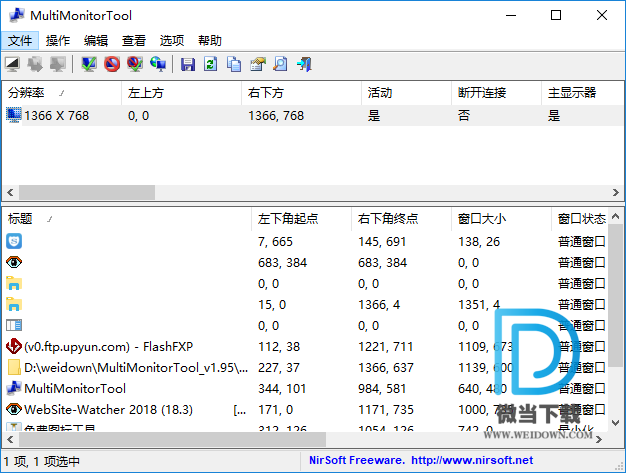
Task: Click the WebSite-Watcher eye icon
Action: pos(14,409)
